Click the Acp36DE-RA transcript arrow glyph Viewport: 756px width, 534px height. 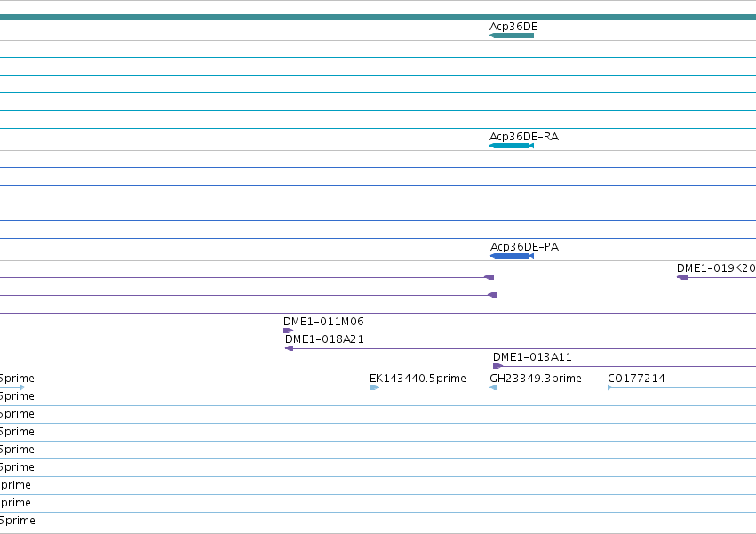512,146
